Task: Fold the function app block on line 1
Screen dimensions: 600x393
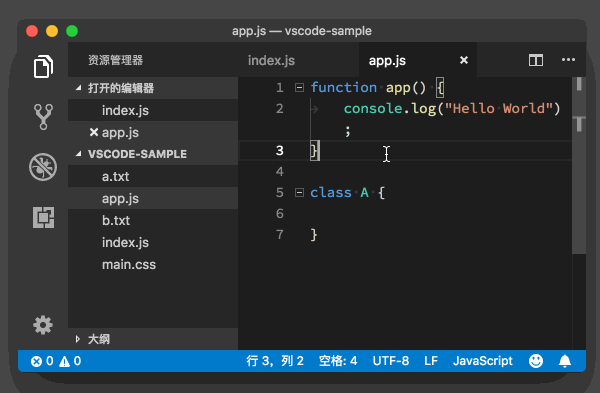Action: (299, 88)
